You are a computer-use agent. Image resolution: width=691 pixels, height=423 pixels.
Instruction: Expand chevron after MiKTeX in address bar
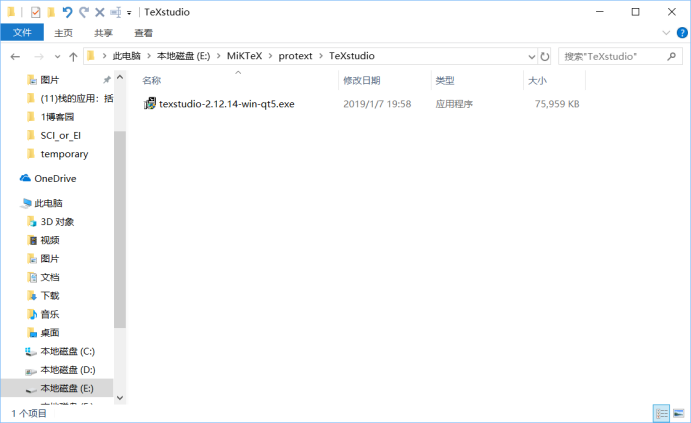click(x=270, y=56)
